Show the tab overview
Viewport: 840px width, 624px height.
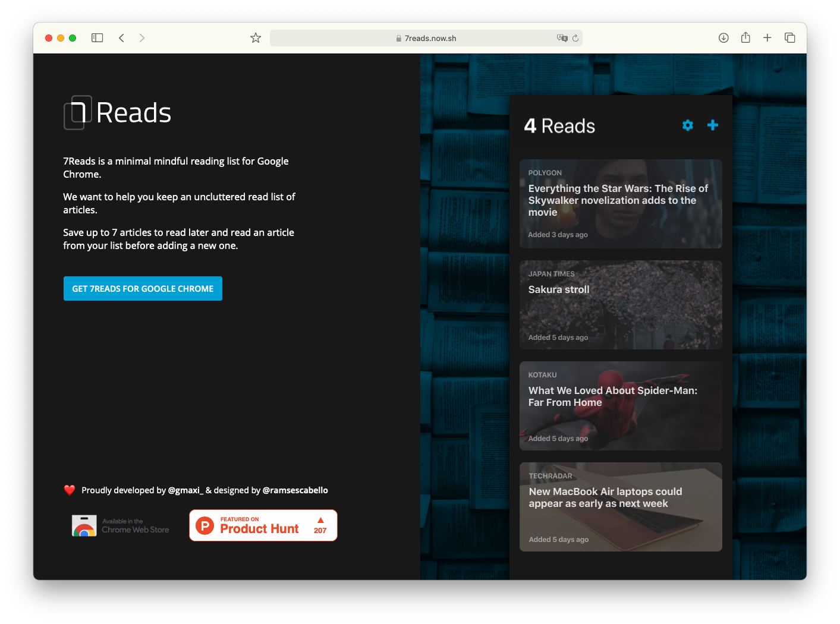(790, 38)
